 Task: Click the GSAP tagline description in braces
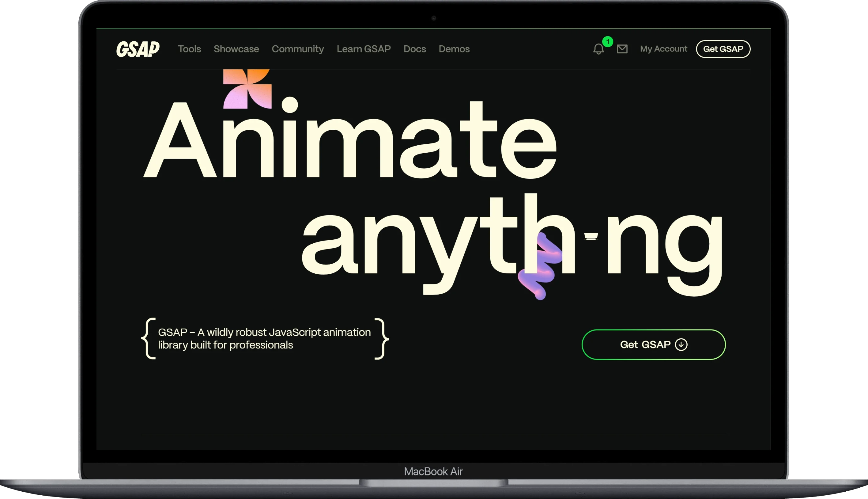coord(265,339)
